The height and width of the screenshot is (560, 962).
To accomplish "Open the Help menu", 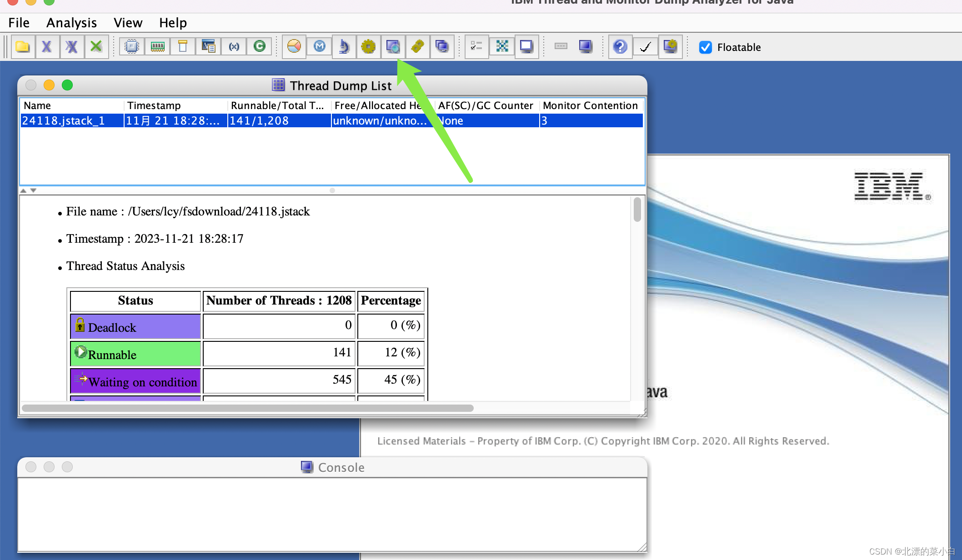I will point(173,23).
